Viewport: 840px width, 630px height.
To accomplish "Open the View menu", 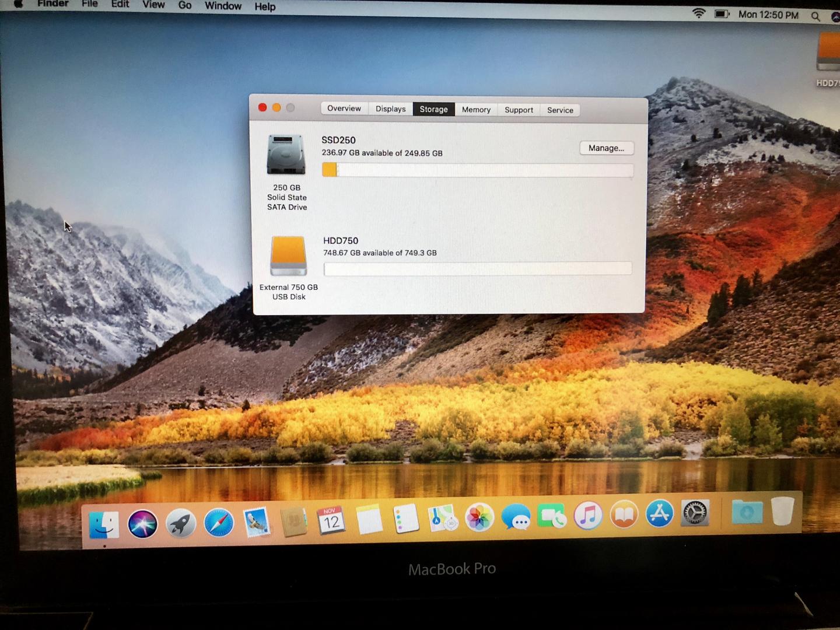I will pyautogui.click(x=153, y=5).
